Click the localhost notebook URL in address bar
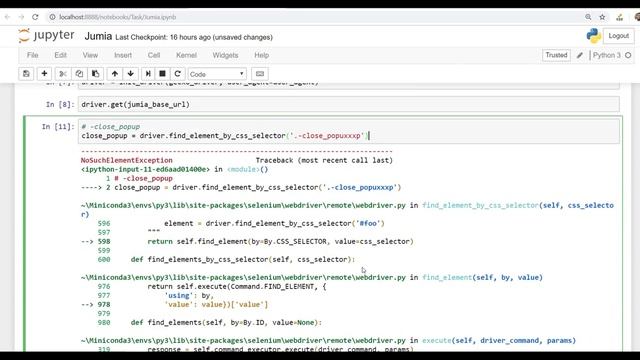 pos(118,17)
